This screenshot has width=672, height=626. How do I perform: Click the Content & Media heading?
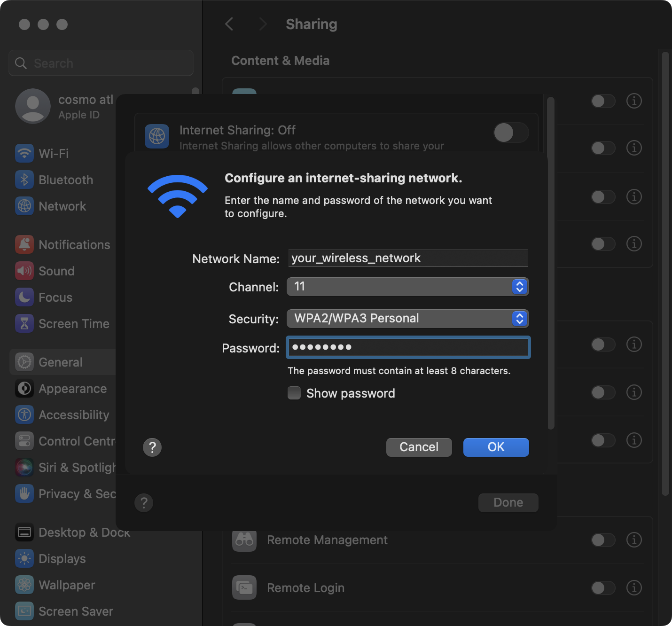pyautogui.click(x=281, y=61)
